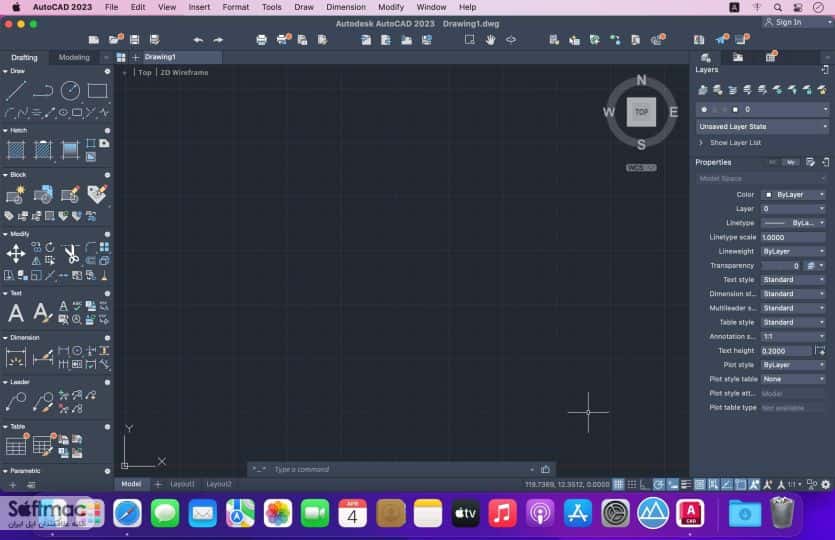This screenshot has height=540, width=835.
Task: Edit the Text height 0.2000 field
Action: click(786, 351)
